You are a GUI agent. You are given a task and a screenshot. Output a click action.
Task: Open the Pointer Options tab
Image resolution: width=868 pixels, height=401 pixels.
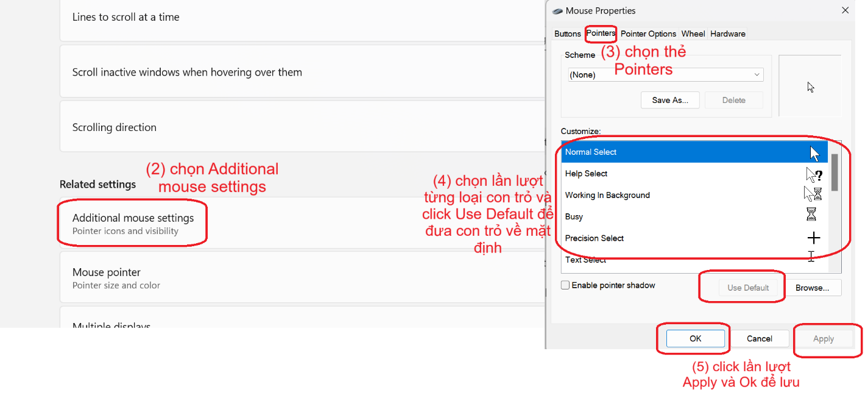[648, 34]
